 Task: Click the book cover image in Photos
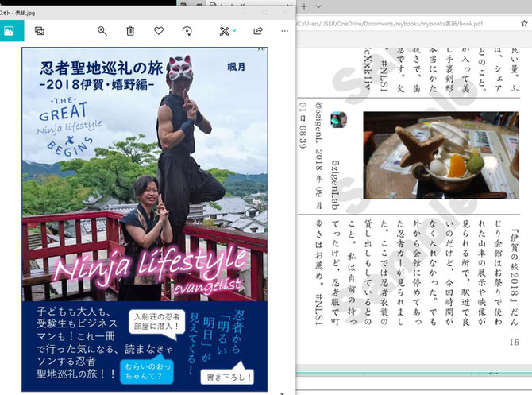145,219
